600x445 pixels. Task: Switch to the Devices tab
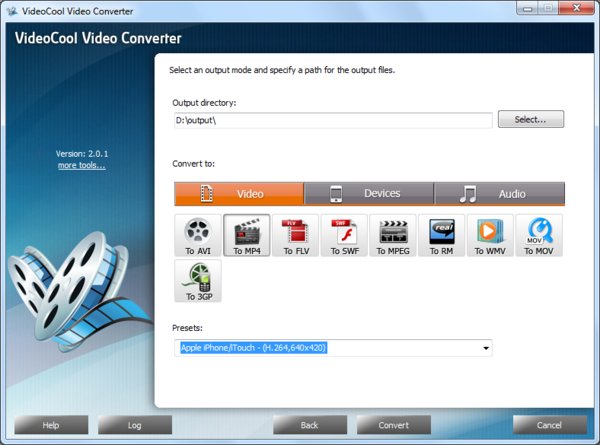[369, 194]
